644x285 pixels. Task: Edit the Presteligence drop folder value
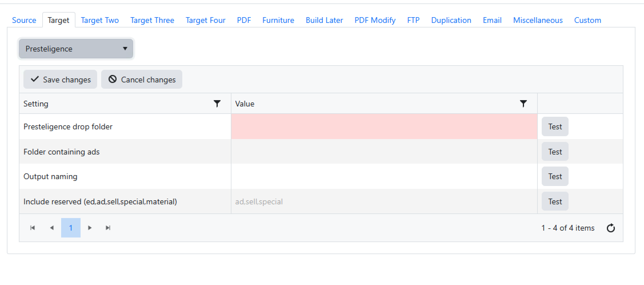tap(384, 126)
